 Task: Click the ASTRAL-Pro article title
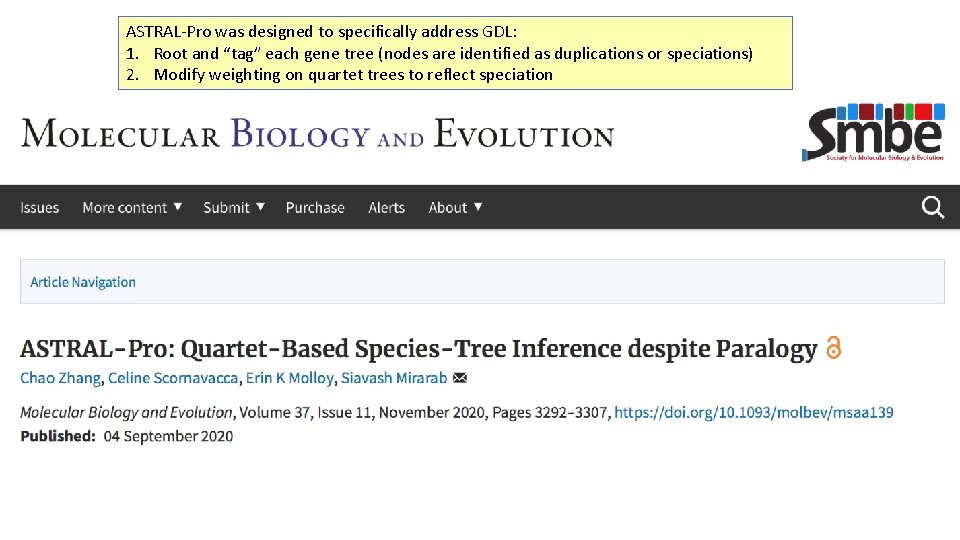coord(418,349)
